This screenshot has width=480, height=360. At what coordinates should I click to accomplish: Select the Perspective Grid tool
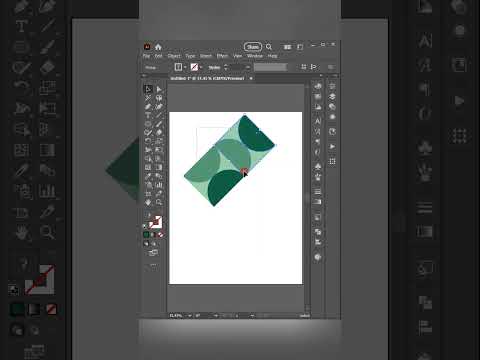point(159,159)
